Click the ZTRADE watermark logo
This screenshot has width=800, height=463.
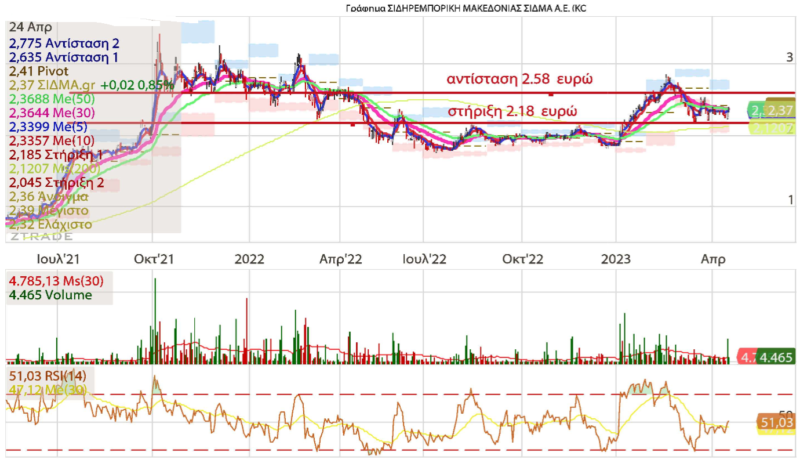(40, 238)
